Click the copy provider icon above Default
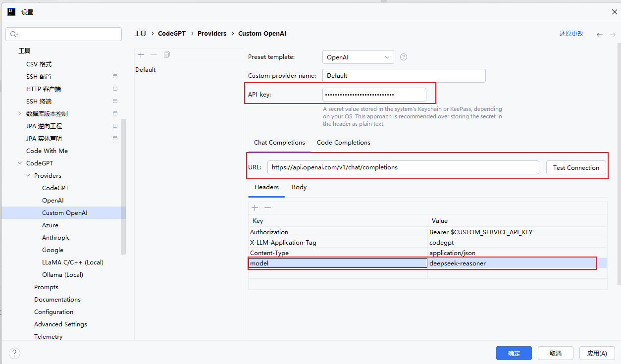Image resolution: width=621 pixels, height=364 pixels. pyautogui.click(x=166, y=54)
